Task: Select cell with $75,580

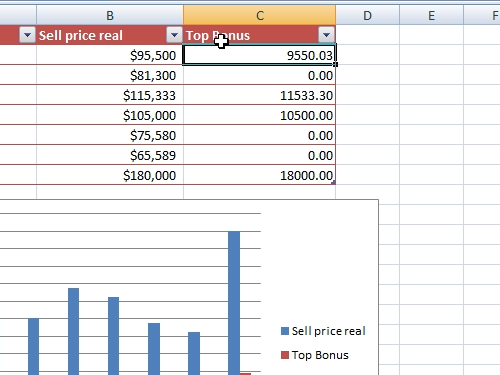Action: pos(110,135)
